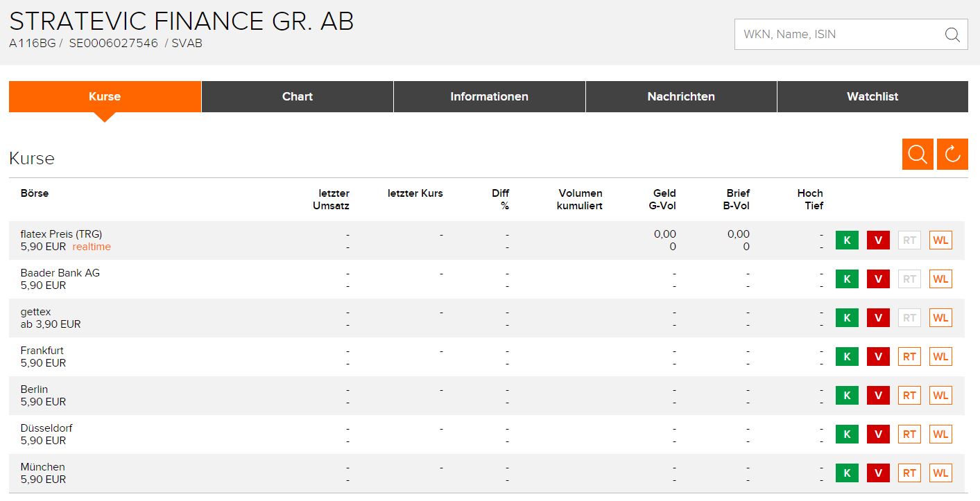The width and height of the screenshot is (980, 501).
Task: Click the WKN, Name, ISIN search field
Action: pyautogui.click(x=839, y=35)
